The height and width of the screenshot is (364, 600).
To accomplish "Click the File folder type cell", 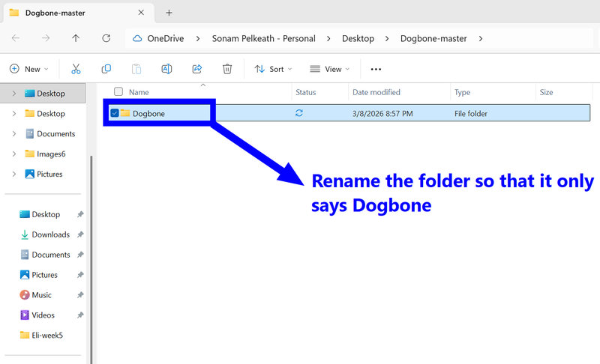I will click(471, 113).
